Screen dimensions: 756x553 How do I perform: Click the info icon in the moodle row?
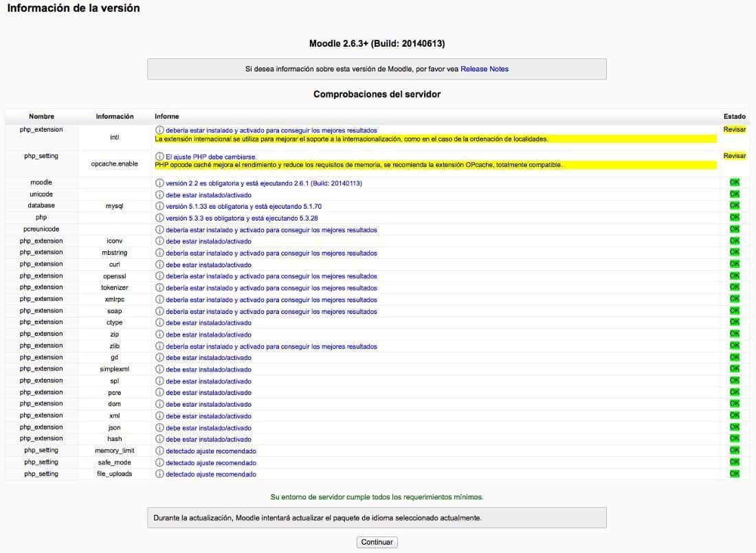[x=159, y=183]
